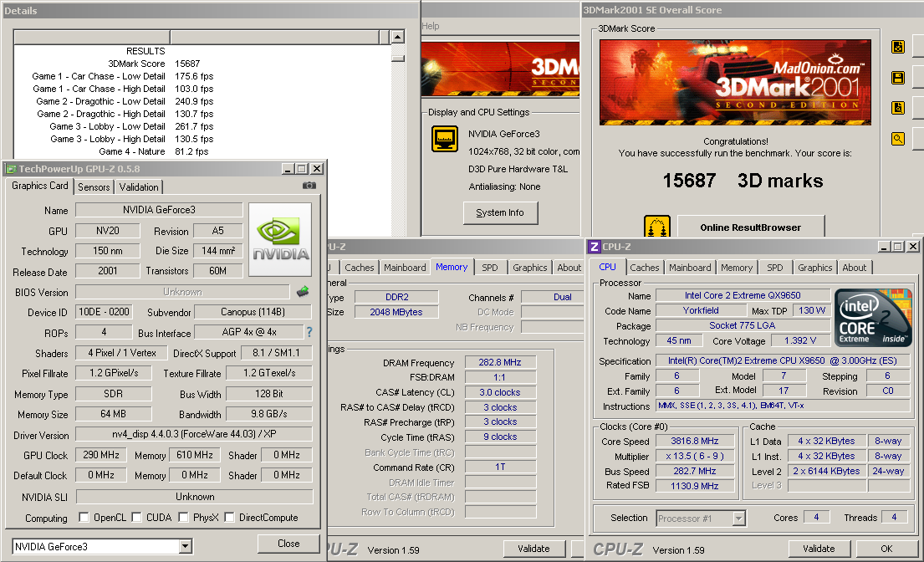
Task: Click the Memory Size 2048 MBytes field
Action: 396,312
